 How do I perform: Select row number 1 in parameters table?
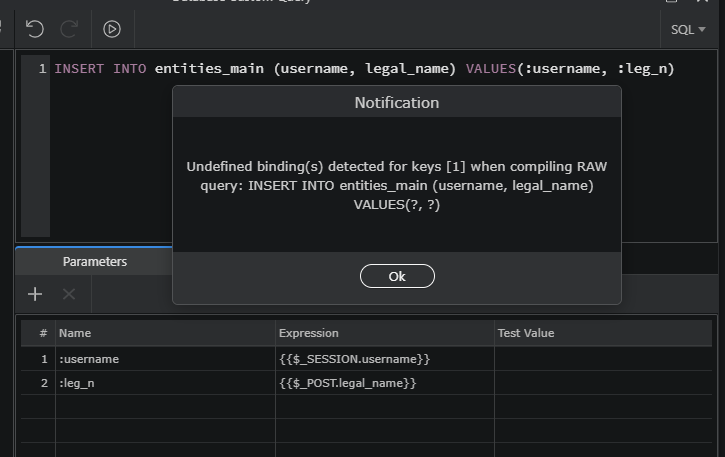[x=38, y=359]
